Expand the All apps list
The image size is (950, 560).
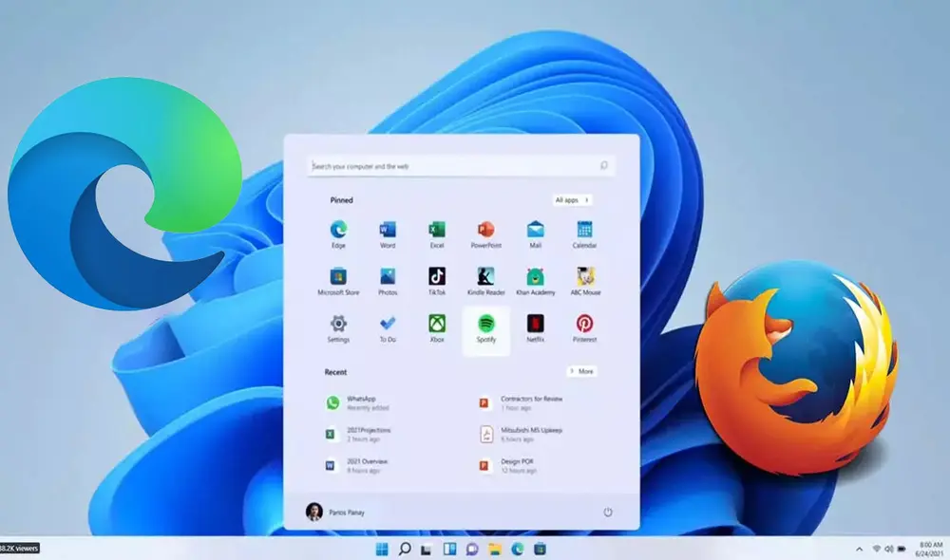[571, 200]
